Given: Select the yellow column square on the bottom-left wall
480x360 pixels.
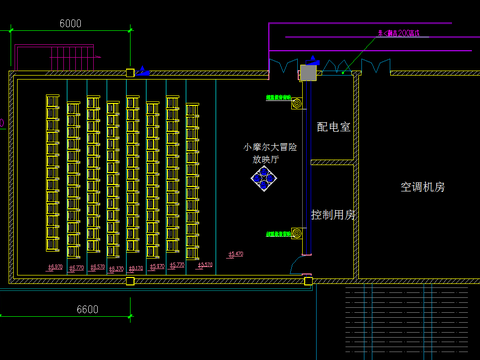Looking at the screenshot, I should click(x=130, y=281).
